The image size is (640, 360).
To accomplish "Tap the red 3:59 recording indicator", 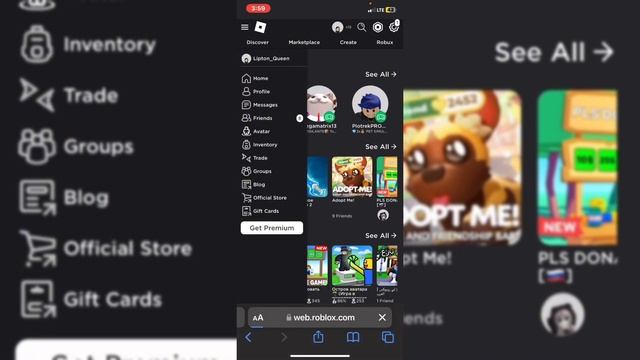I will (258, 8).
